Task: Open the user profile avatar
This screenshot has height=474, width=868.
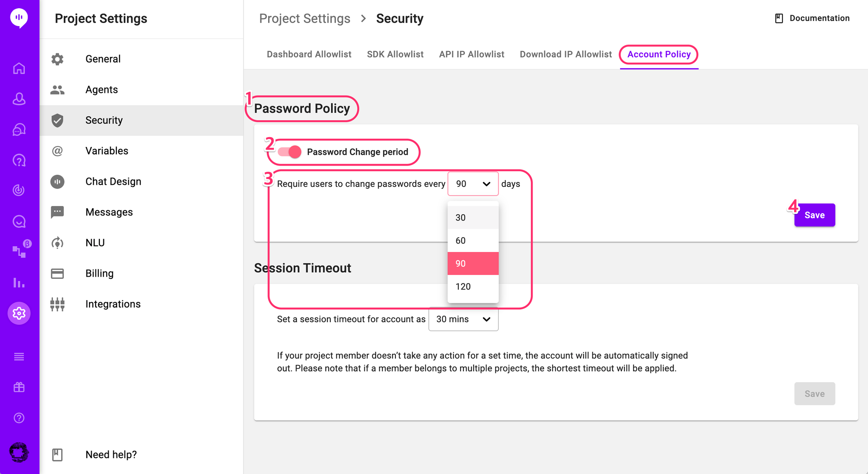Action: [x=19, y=452]
